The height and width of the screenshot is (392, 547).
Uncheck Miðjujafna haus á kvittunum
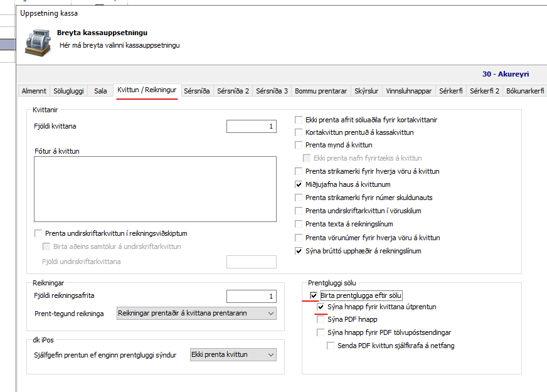tap(299, 185)
